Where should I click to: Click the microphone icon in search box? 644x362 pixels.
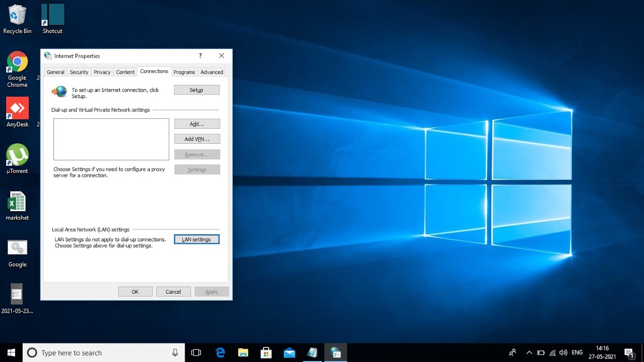point(175,352)
